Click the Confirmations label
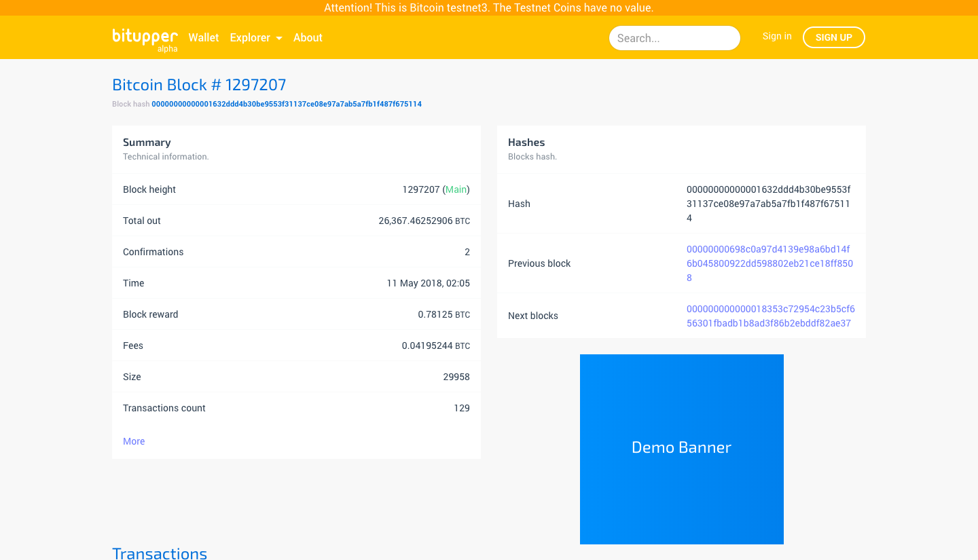 pyautogui.click(x=153, y=252)
